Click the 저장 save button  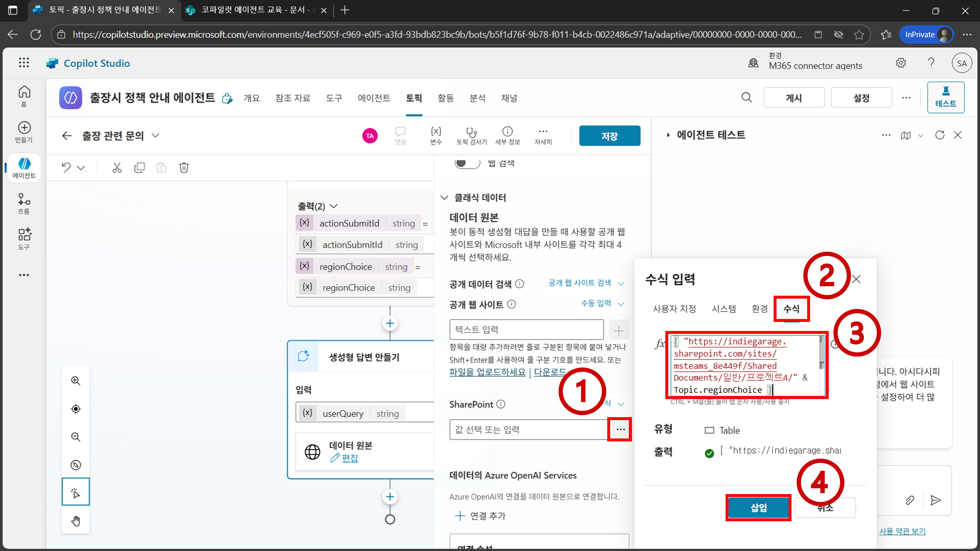(609, 136)
